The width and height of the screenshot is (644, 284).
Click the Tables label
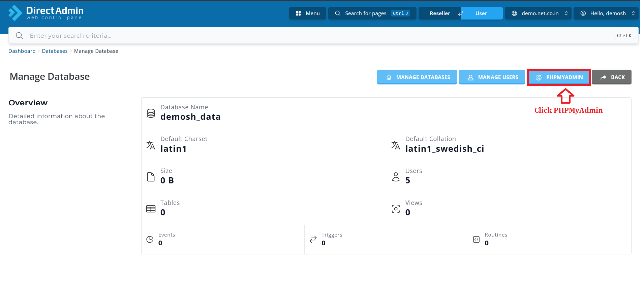170,203
